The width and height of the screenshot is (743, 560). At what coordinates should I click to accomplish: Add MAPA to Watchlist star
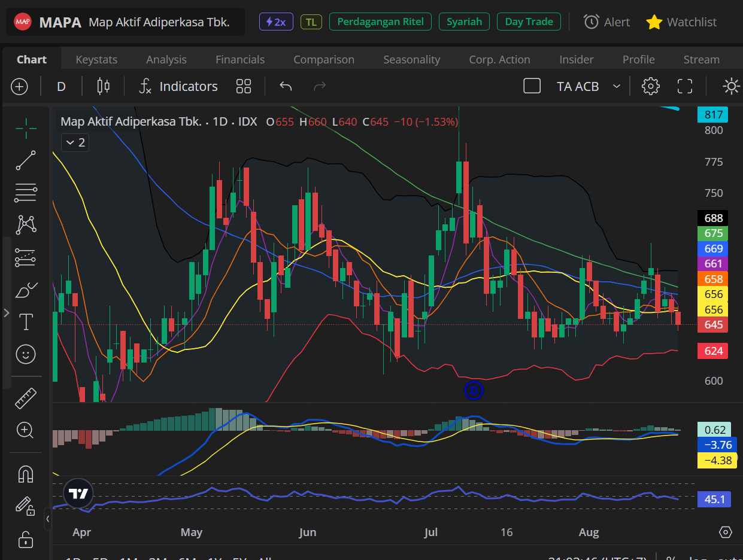coord(654,22)
